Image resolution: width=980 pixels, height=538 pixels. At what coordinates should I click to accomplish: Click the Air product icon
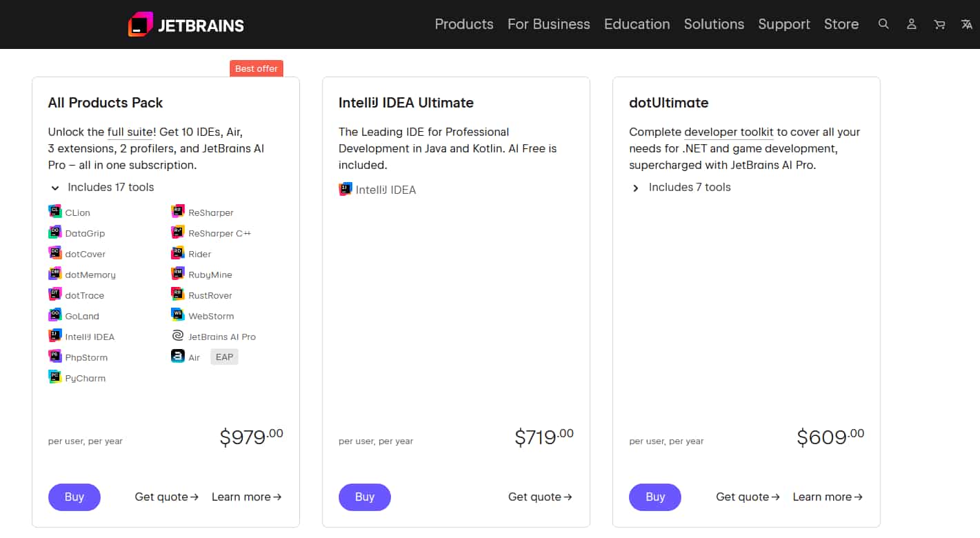178,357
